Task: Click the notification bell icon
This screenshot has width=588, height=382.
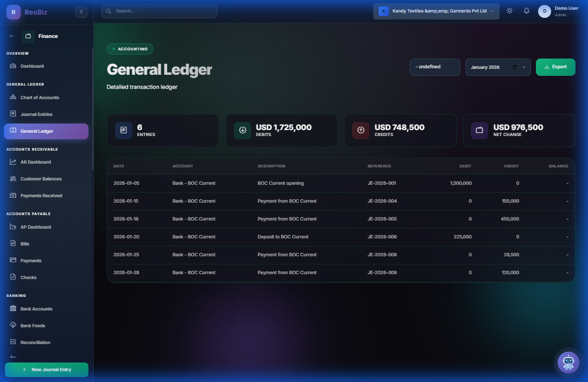Action: tap(526, 10)
